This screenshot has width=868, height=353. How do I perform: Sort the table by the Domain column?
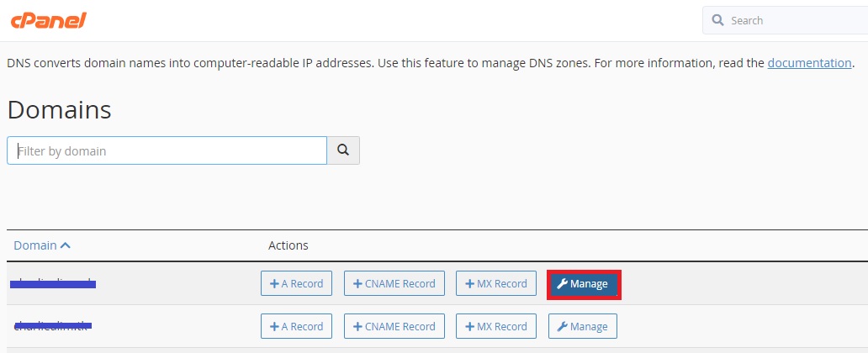pos(35,245)
